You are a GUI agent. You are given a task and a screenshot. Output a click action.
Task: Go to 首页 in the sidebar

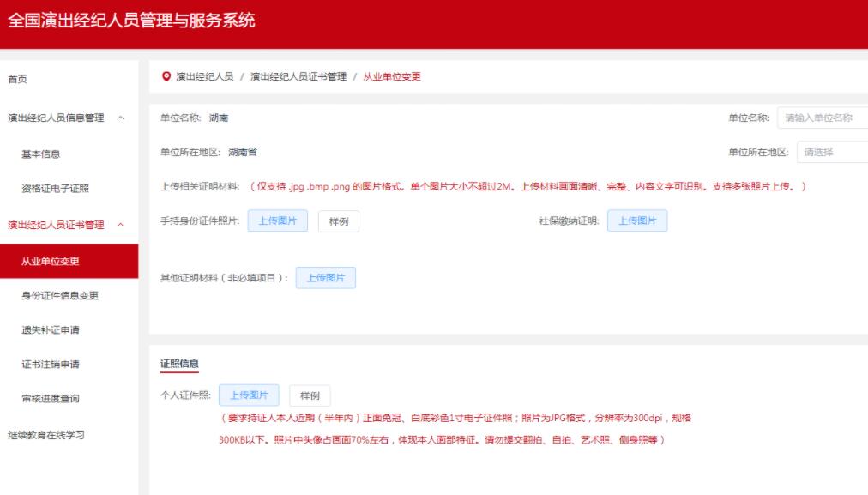pos(18,79)
